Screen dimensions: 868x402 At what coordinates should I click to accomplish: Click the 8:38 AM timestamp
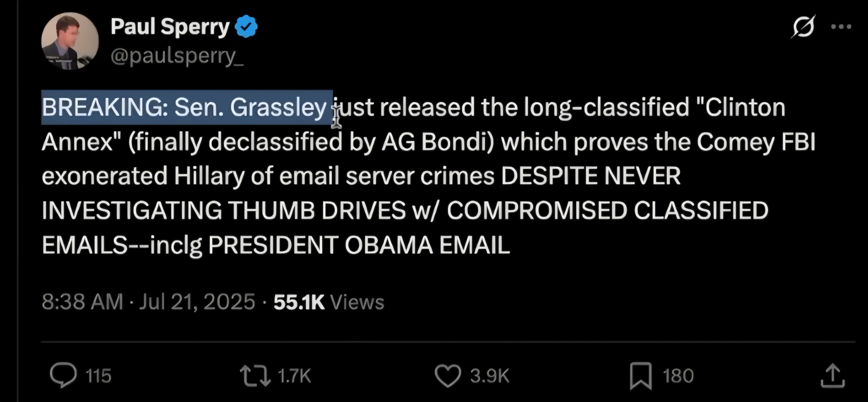pos(83,301)
